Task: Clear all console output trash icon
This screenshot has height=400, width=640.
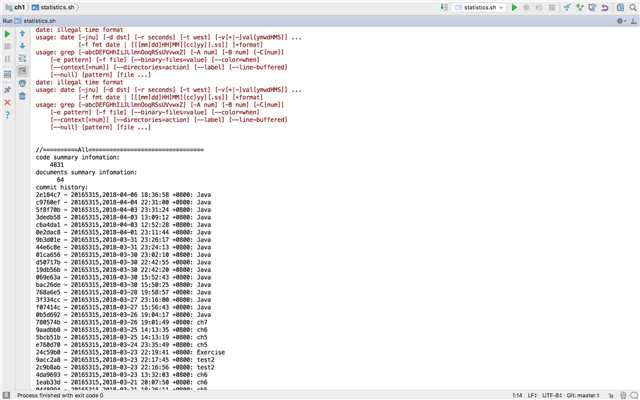Action: click(x=22, y=96)
